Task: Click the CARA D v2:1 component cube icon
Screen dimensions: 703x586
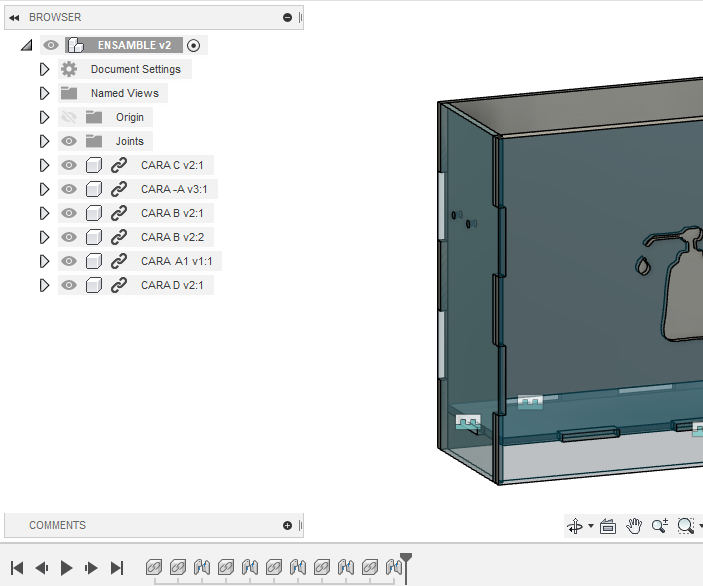Action: click(x=94, y=285)
